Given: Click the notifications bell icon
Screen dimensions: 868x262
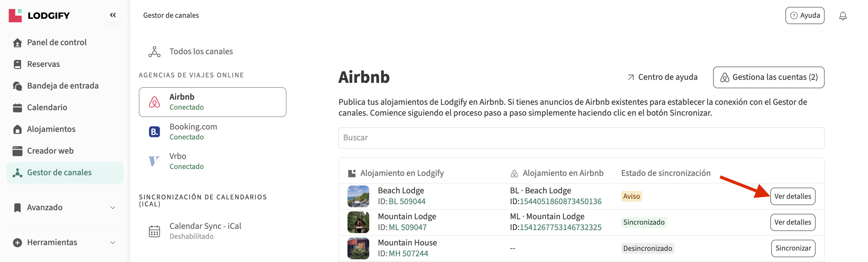Looking at the screenshot, I should 842,16.
